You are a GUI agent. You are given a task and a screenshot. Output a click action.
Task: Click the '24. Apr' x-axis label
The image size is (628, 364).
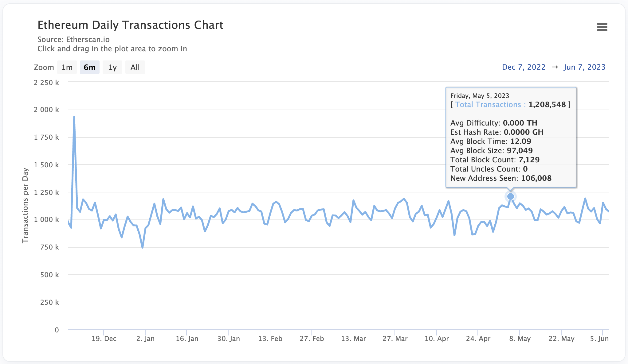point(478,339)
